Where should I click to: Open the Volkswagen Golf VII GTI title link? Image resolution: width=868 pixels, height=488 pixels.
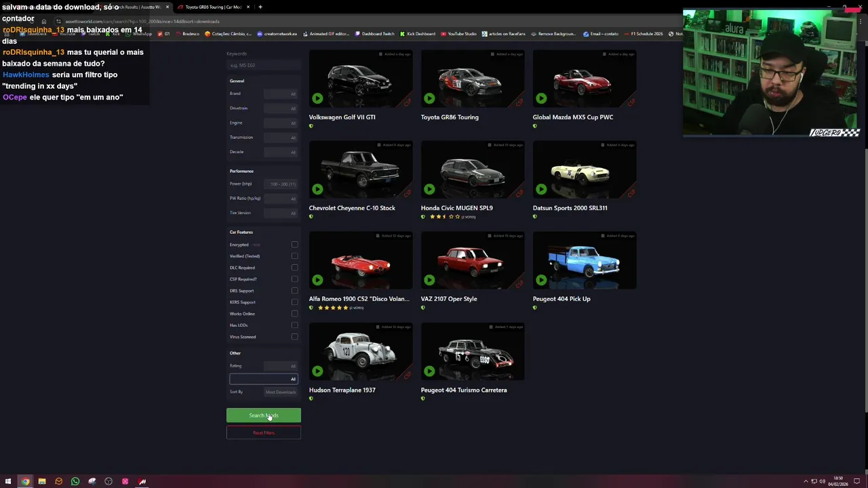tap(342, 117)
